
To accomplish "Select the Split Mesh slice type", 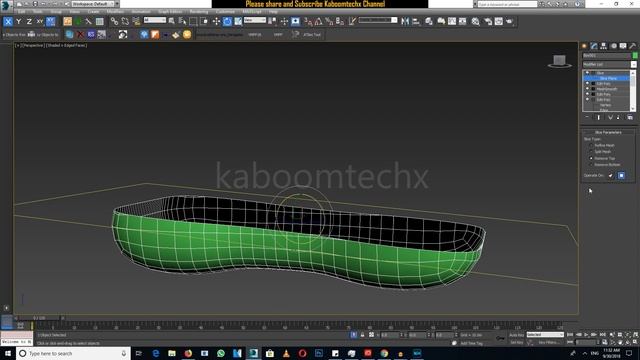I will (x=591, y=152).
